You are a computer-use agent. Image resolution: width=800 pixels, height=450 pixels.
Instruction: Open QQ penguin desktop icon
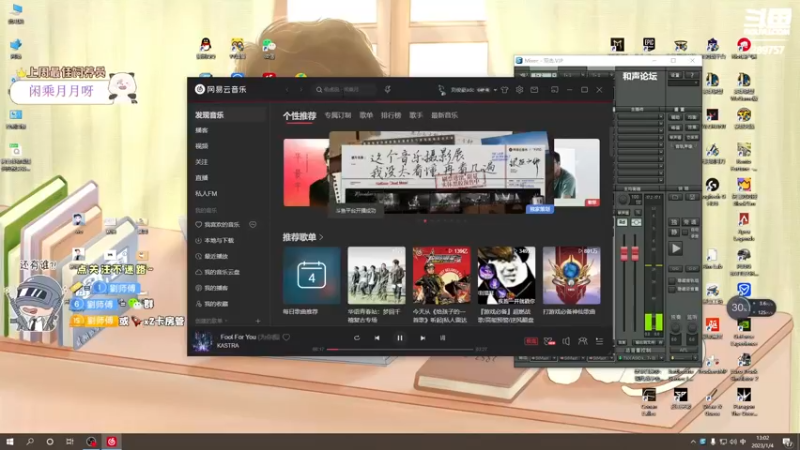206,48
